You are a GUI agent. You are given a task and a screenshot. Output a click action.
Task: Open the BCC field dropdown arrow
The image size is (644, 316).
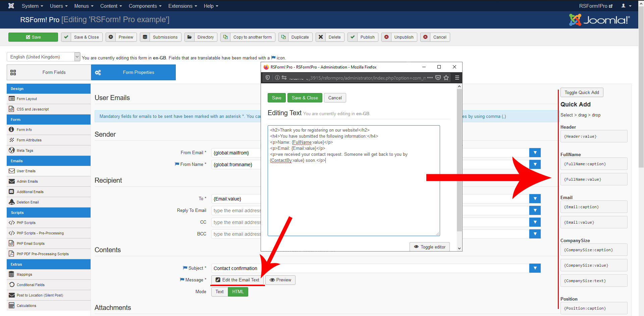(x=535, y=234)
